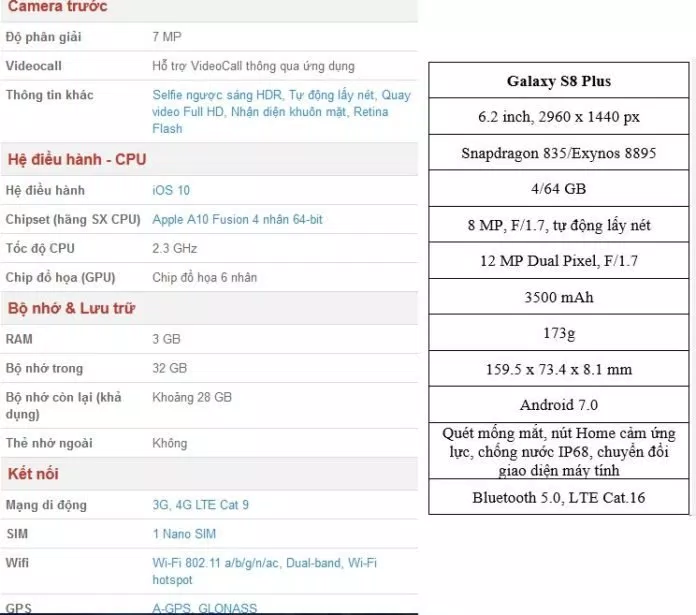This screenshot has width=696, height=615.
Task: Click the 'SIM' row label
Action: (17, 534)
